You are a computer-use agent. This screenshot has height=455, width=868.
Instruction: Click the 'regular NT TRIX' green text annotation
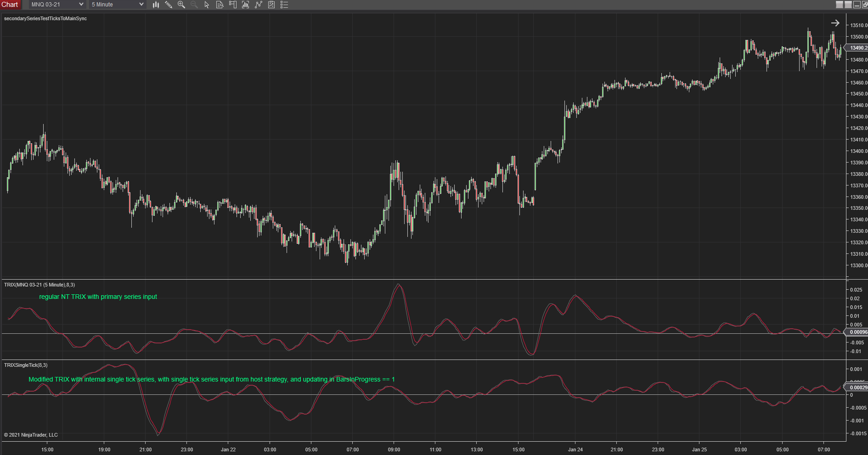pyautogui.click(x=98, y=297)
